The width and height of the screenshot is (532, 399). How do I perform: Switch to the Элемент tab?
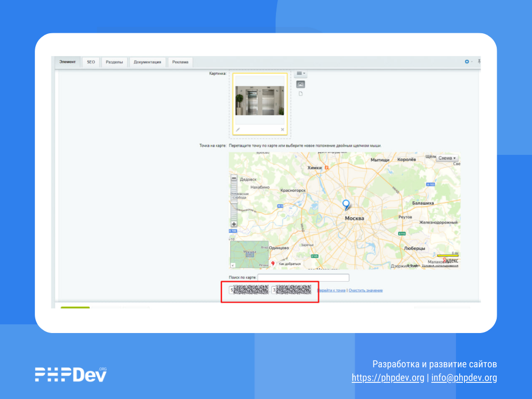coord(68,62)
